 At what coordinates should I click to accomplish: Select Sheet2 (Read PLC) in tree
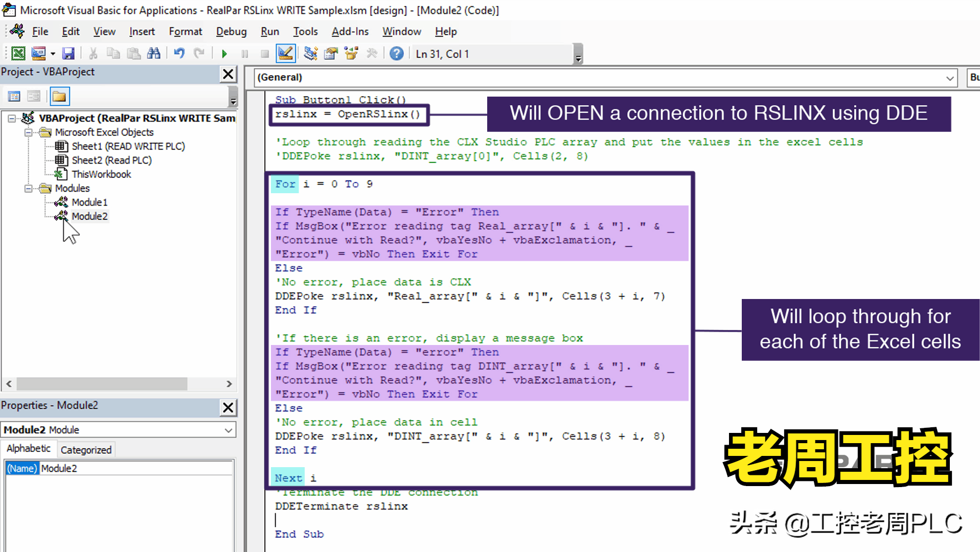click(111, 160)
